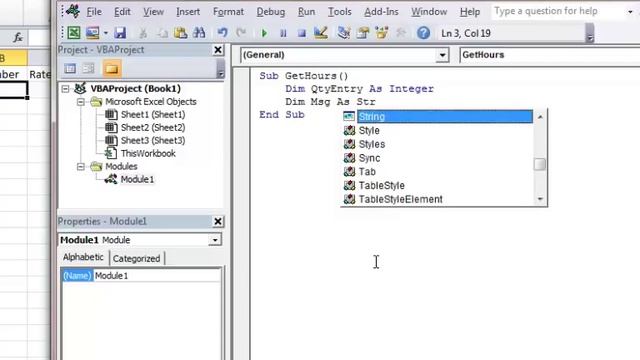This screenshot has height=360, width=640.
Task: Toggle Folders view in Project pane
Action: (112, 69)
